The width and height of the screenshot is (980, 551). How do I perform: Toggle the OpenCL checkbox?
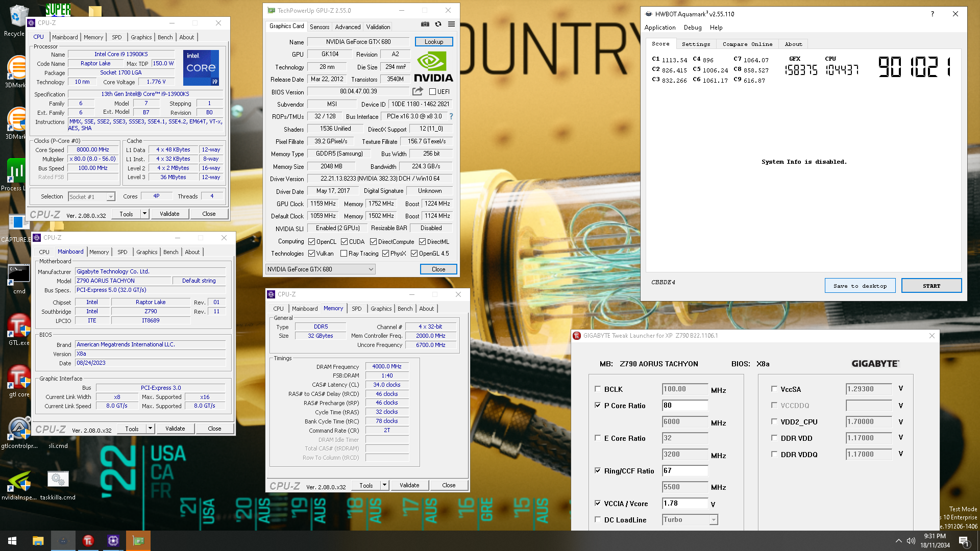[311, 242]
